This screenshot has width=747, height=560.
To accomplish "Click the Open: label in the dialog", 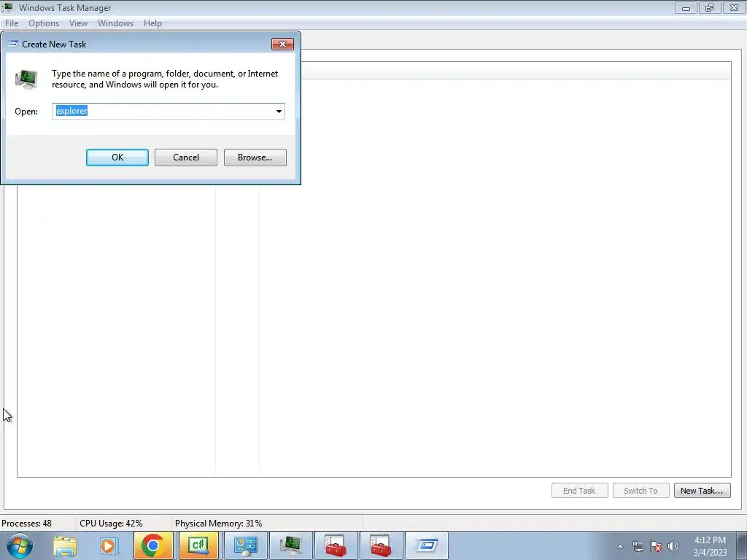I will 26,112.
